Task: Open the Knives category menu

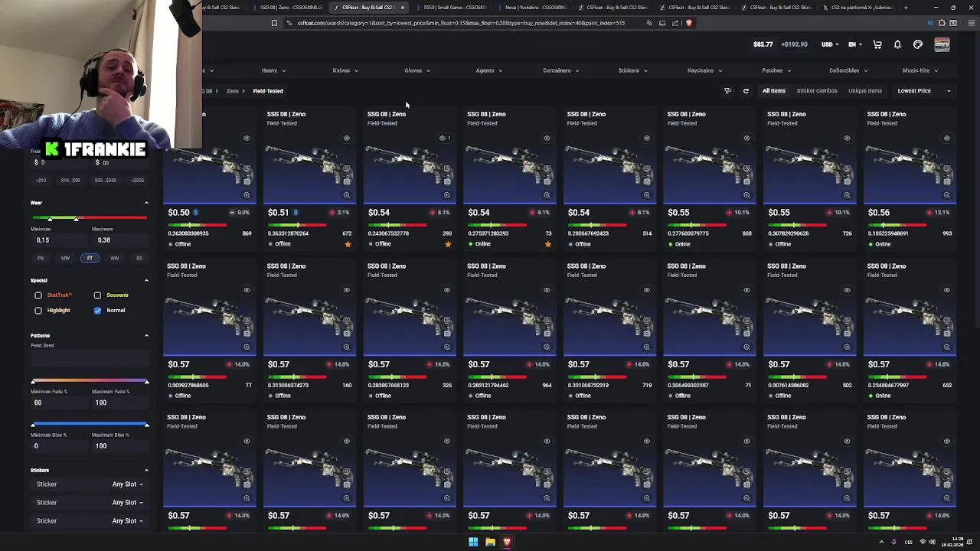Action: [345, 70]
